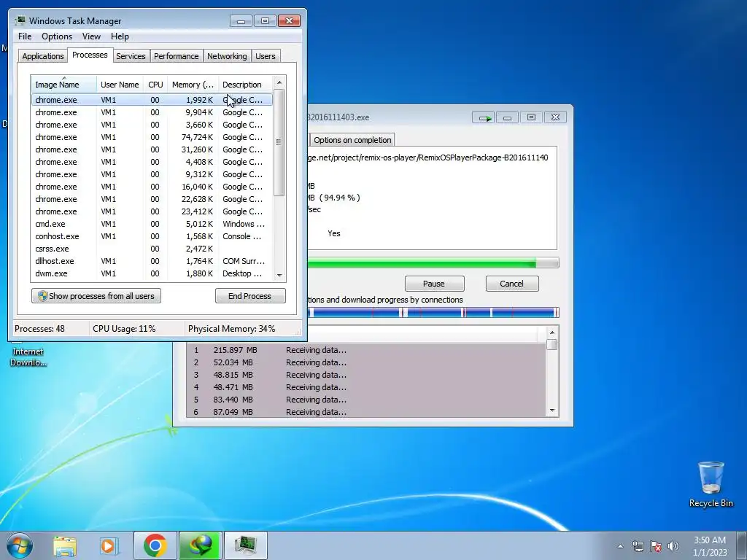Click IDM connections list scroll down arrow
Viewport: 747px width, 560px height.
click(552, 411)
